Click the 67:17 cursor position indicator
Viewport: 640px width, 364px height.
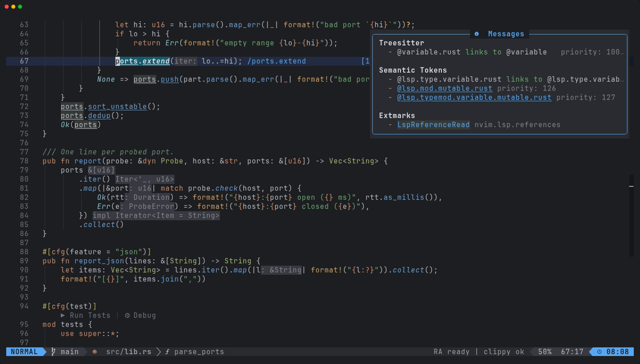tap(572, 352)
